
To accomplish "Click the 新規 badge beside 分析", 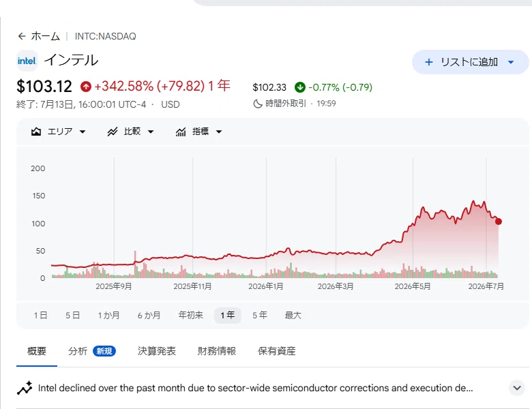I will click(x=104, y=351).
